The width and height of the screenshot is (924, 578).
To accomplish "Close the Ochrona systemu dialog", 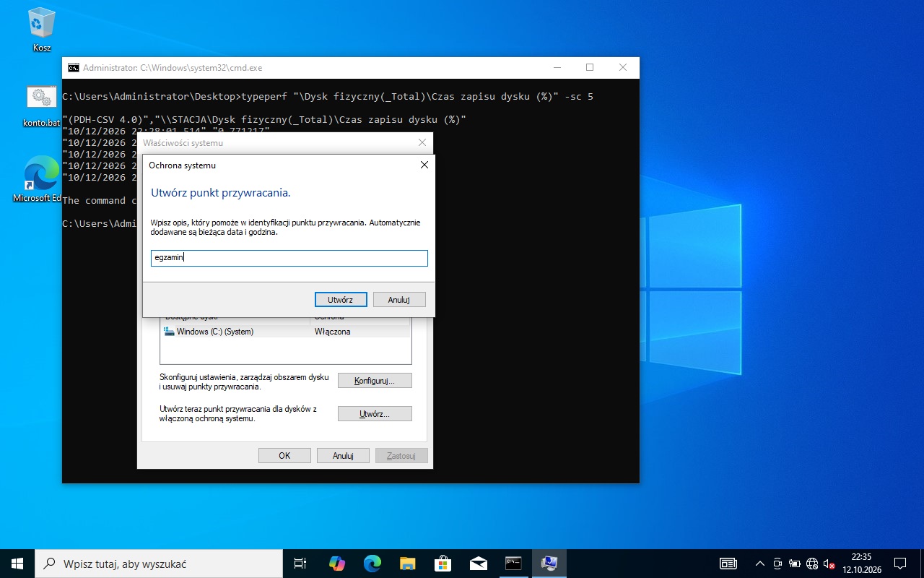I will coord(424,165).
